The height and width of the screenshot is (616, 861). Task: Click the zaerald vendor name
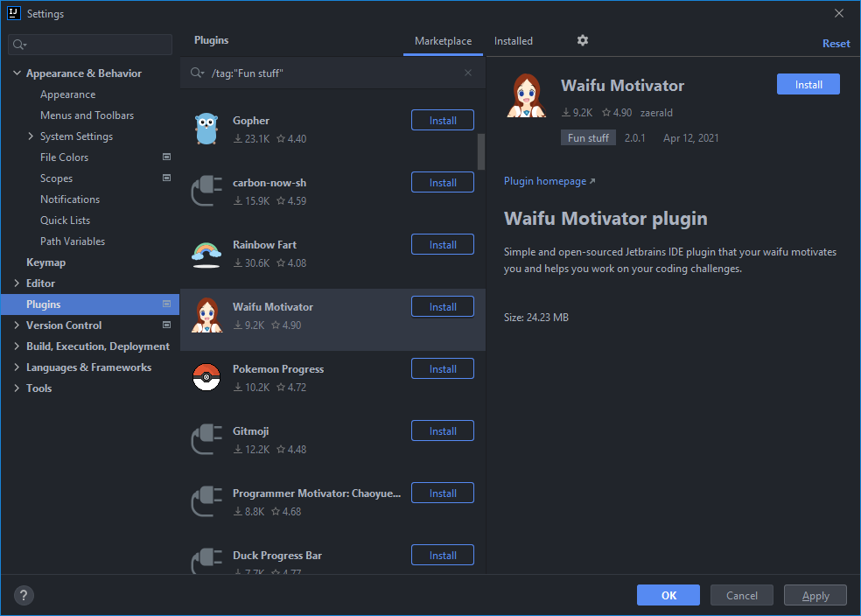(656, 113)
